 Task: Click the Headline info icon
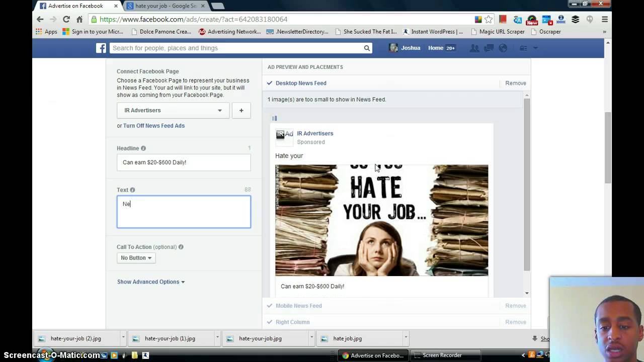[143, 148]
